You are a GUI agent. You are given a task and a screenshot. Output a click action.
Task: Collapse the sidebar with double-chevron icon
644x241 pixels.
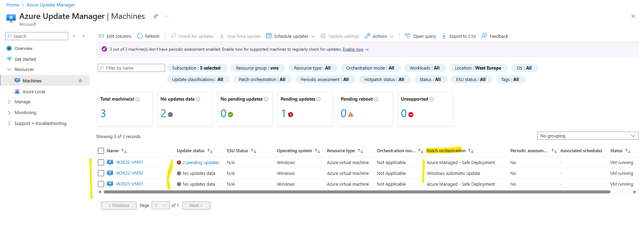[x=84, y=36]
